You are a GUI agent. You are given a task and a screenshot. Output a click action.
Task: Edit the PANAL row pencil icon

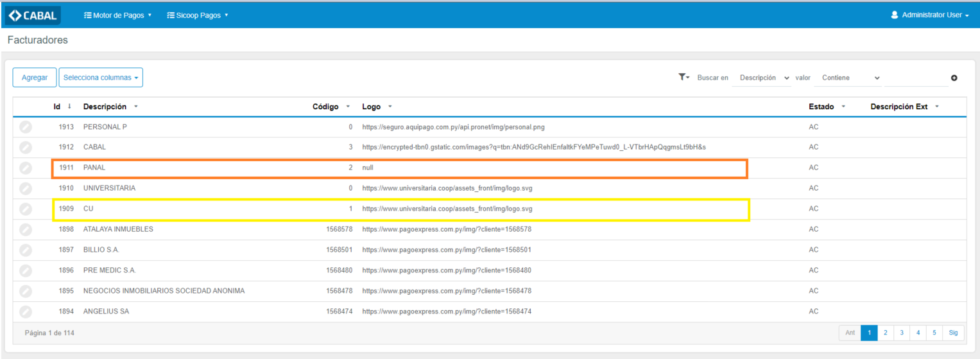(x=26, y=168)
